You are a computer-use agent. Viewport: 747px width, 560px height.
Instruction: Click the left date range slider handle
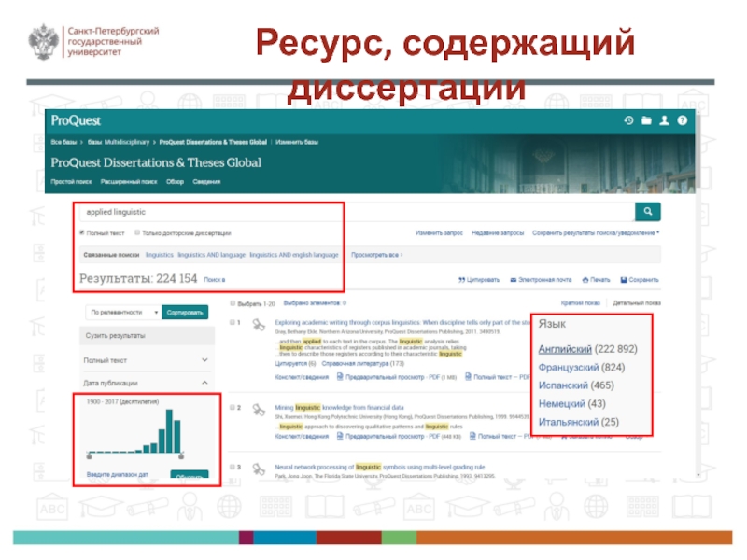(x=89, y=456)
